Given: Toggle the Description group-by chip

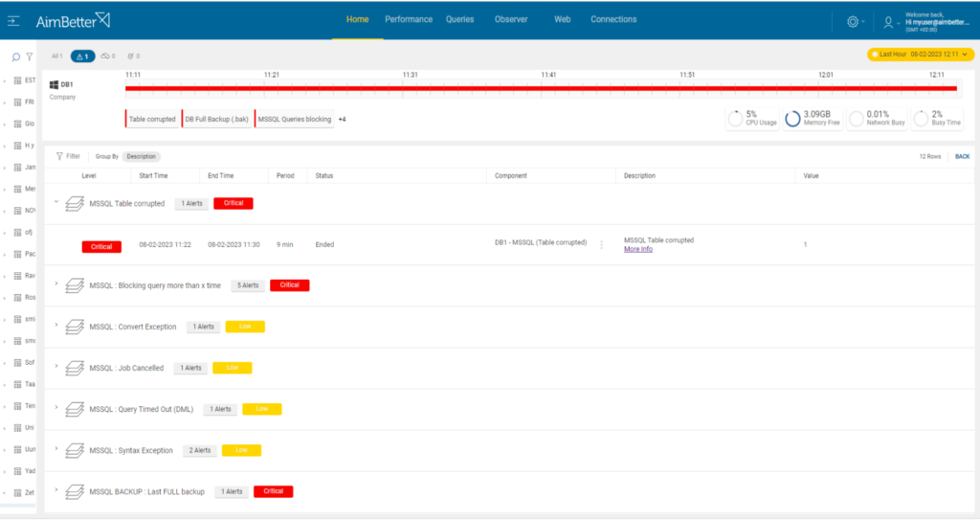Looking at the screenshot, I should (x=142, y=156).
